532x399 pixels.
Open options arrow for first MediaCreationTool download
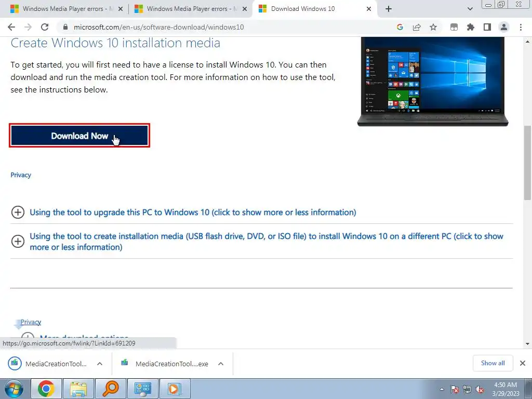100,364
